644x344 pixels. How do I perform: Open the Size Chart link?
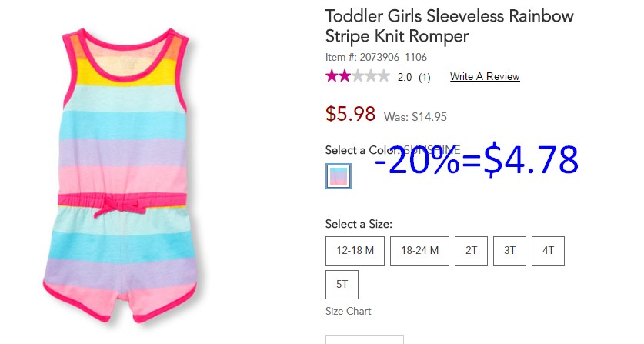[x=349, y=312]
